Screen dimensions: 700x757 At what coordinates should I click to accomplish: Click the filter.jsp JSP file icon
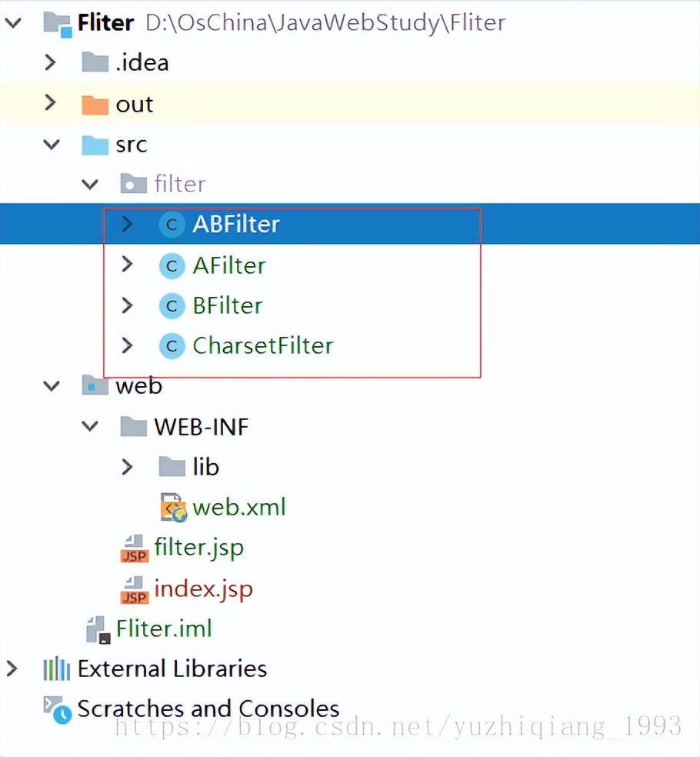[134, 549]
